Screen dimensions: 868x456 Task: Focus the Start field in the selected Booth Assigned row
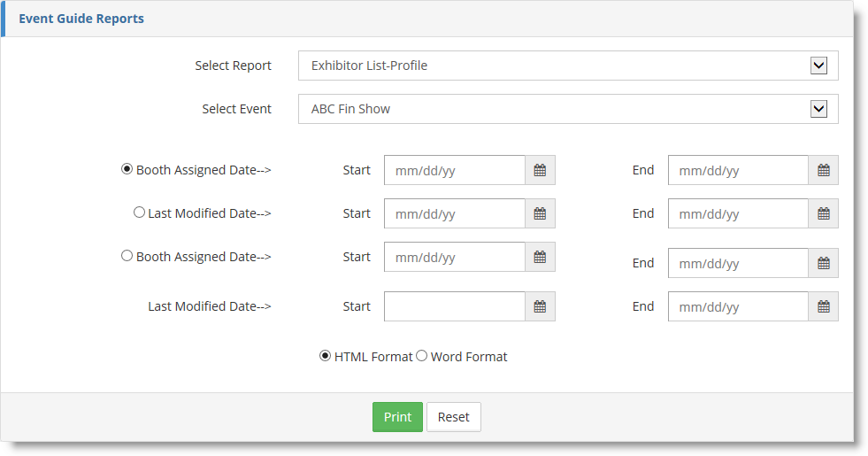[x=455, y=170]
